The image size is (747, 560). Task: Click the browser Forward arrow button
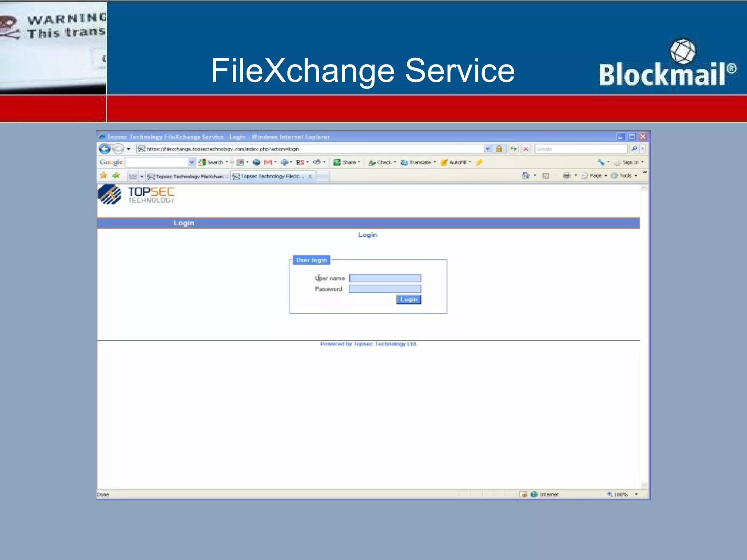pos(118,149)
